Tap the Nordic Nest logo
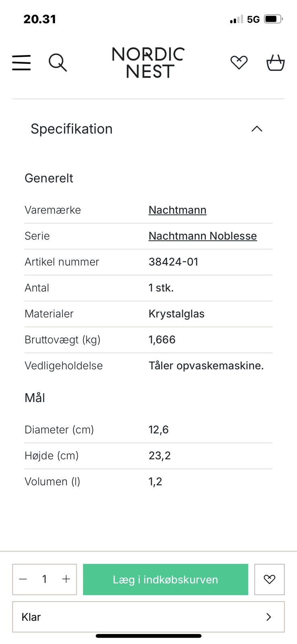This screenshot has width=297, height=644. [x=148, y=63]
